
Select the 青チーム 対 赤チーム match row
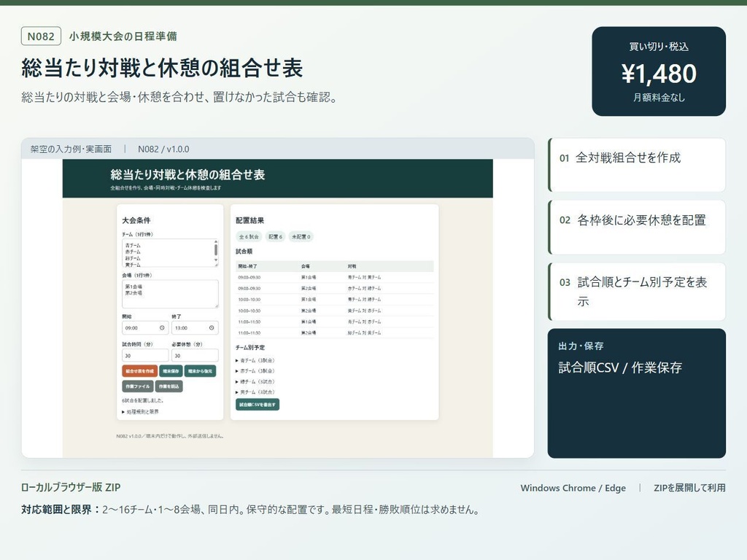pos(334,322)
